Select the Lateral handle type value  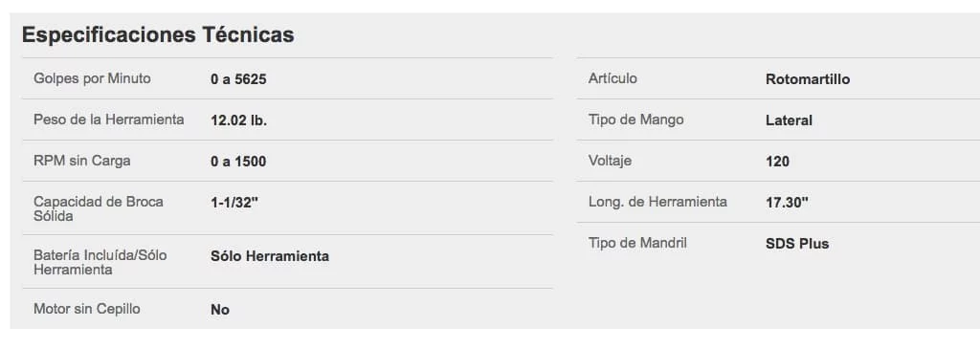tap(789, 121)
